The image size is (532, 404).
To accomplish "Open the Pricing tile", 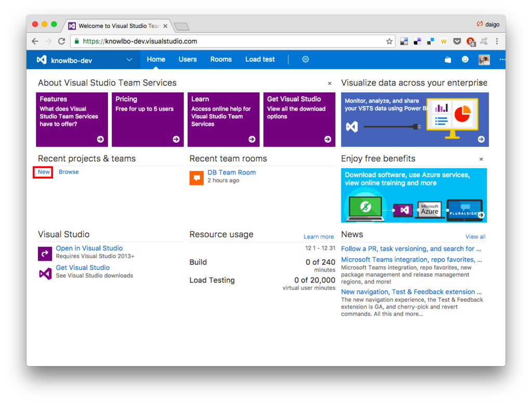I will (148, 119).
